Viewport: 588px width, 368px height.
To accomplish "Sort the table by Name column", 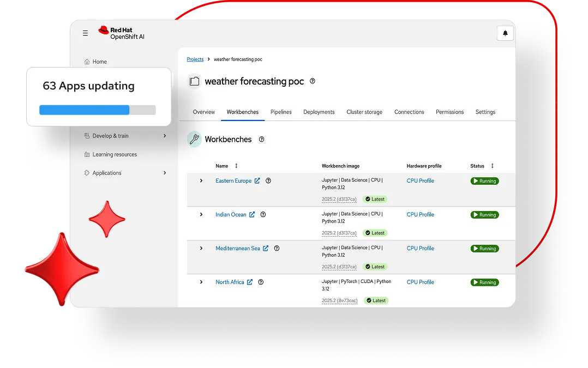I will click(236, 166).
